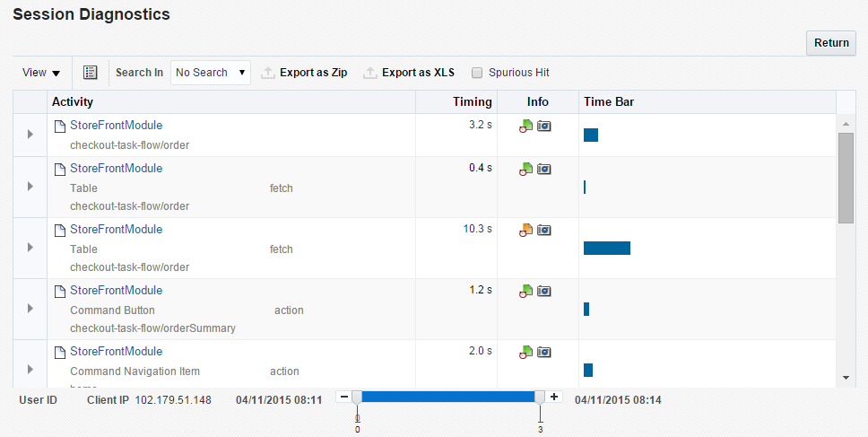Click the end time 04/11/2015 08:14
868x437 pixels.
tap(618, 400)
